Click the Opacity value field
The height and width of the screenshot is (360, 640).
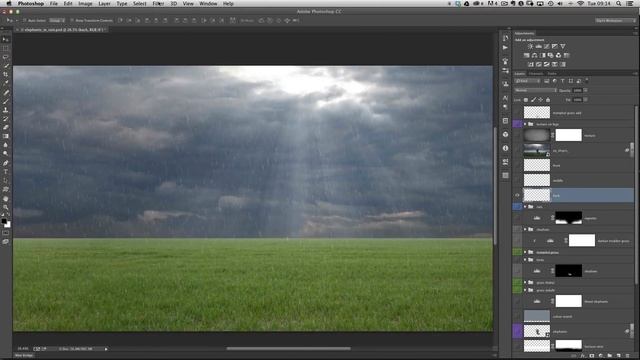(x=577, y=90)
